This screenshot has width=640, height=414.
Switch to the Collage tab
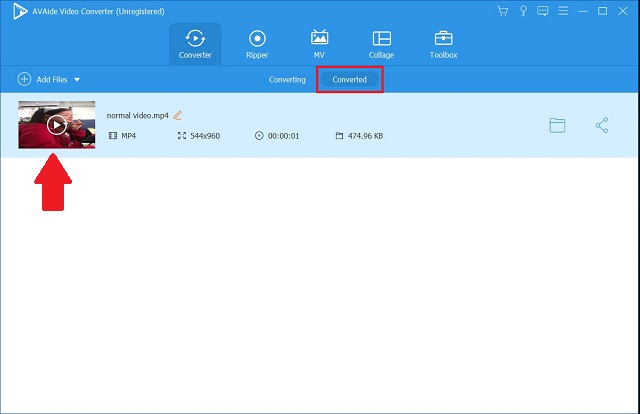tap(381, 44)
